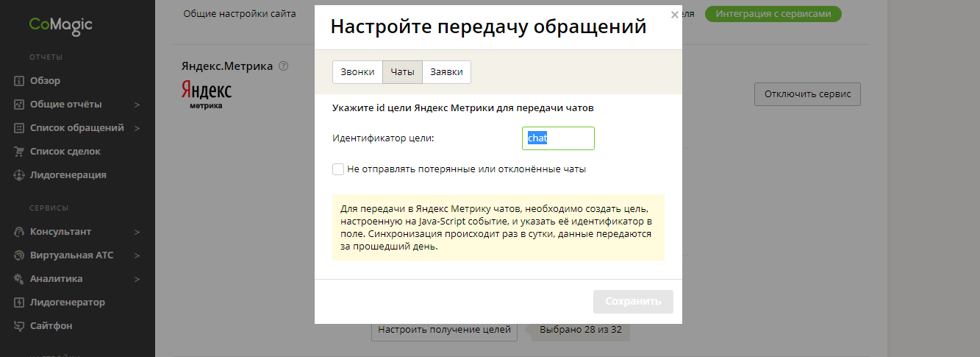Screen dimensions: 980x357
Task: Expand the Список обращений submenu arrow
Action: click(137, 128)
